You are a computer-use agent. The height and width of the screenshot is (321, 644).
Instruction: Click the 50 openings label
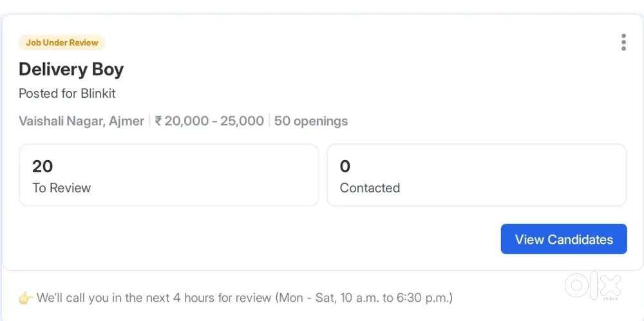(311, 121)
